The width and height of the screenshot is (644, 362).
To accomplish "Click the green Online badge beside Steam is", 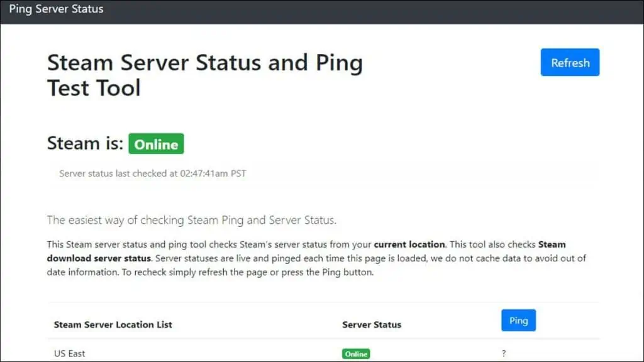I will click(156, 144).
